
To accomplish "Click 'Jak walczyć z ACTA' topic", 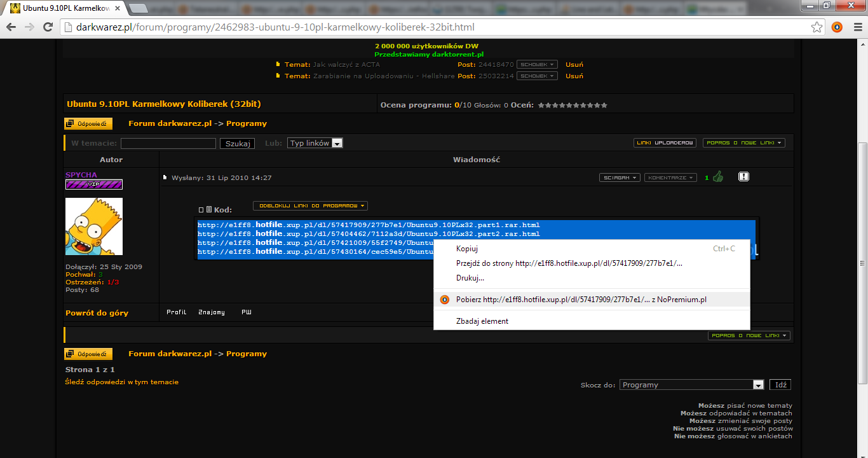I will click(346, 64).
